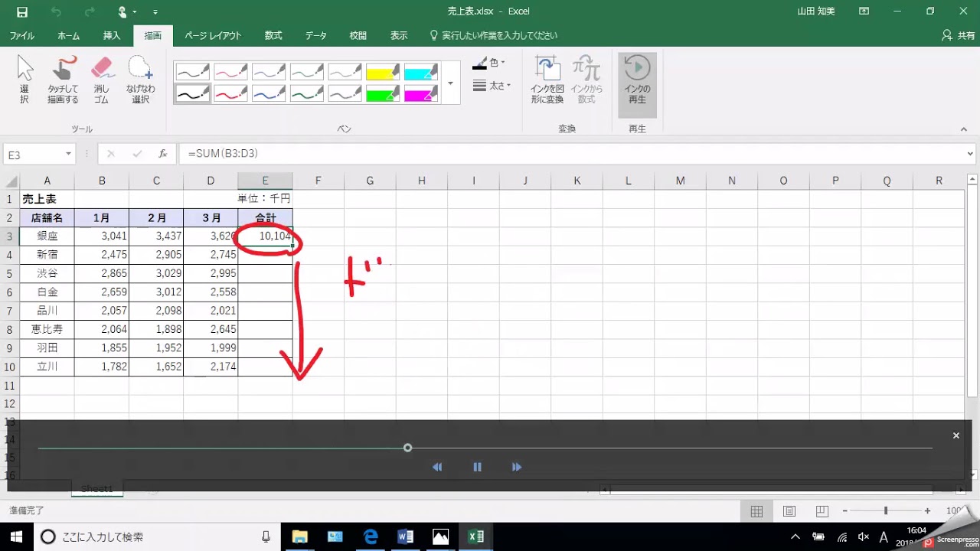Click the formula bar with =SUM(B3:D3)
The width and height of the screenshot is (980, 551).
[571, 154]
